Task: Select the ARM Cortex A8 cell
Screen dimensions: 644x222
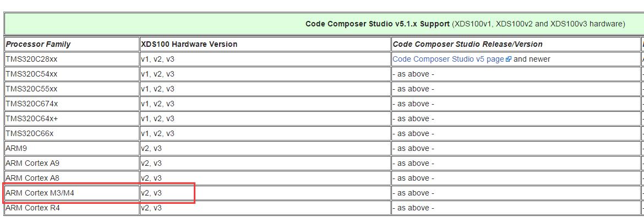Action: click(x=32, y=178)
